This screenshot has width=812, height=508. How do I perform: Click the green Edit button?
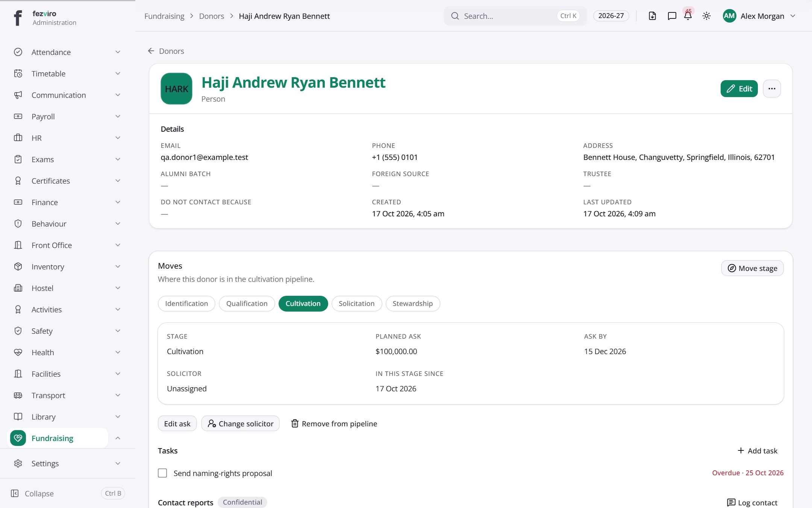tap(739, 88)
